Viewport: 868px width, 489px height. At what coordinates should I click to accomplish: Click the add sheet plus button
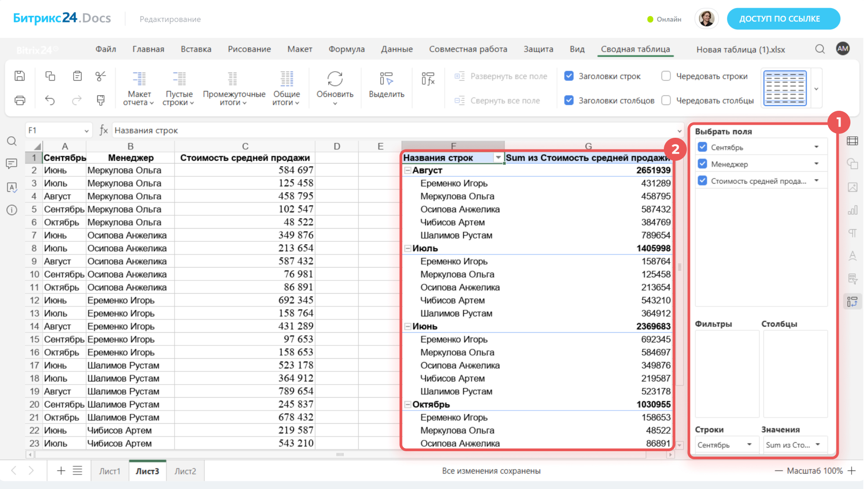point(61,471)
